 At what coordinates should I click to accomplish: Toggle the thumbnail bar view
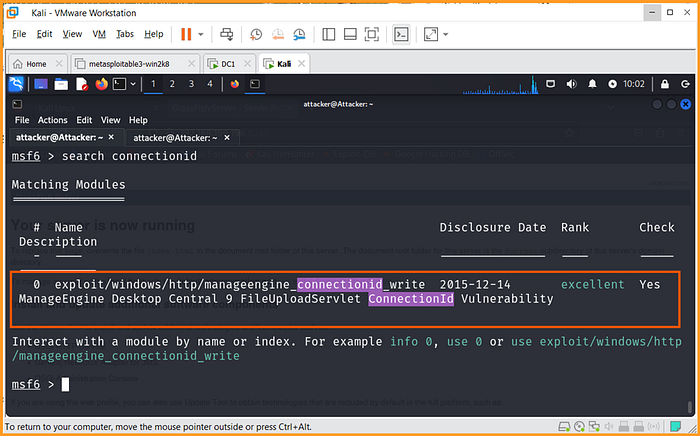[x=350, y=34]
